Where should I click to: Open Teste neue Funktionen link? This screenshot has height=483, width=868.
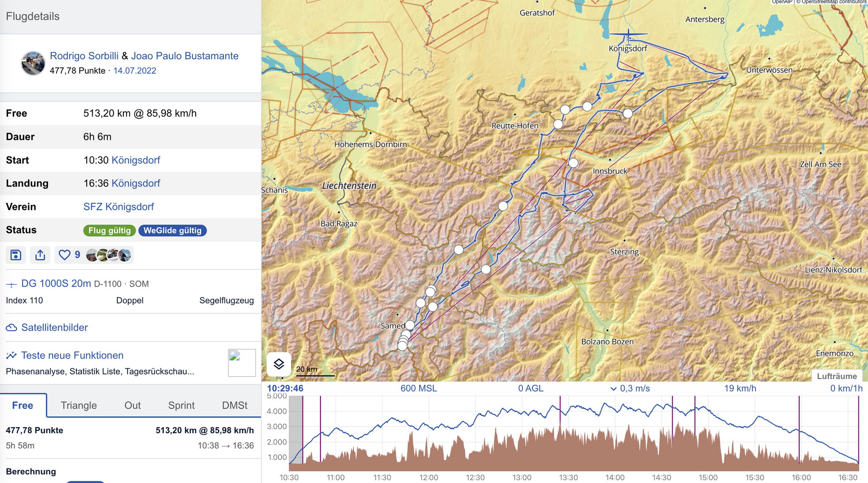(72, 355)
